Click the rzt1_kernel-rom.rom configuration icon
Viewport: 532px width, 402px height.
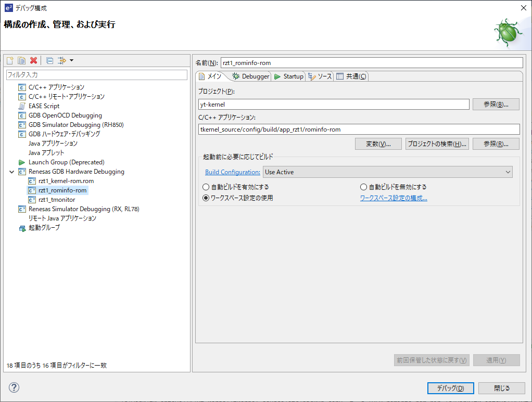click(x=32, y=181)
